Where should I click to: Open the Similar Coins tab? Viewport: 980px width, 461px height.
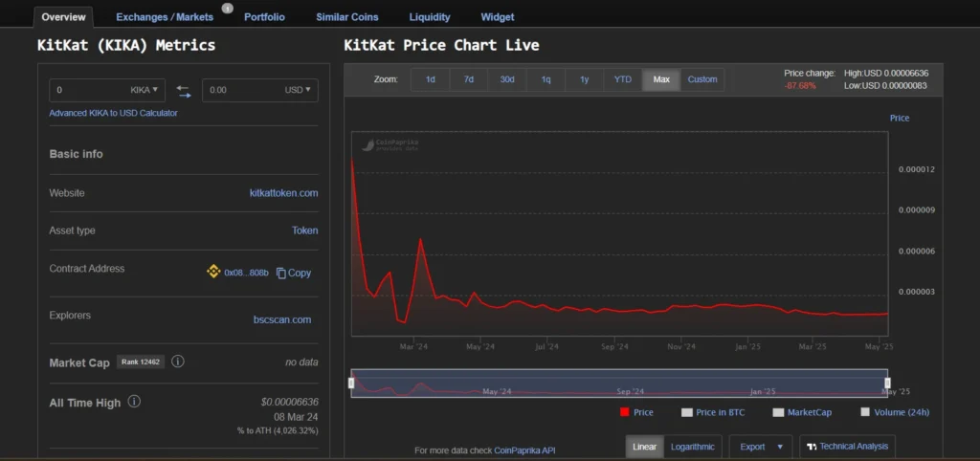[346, 17]
